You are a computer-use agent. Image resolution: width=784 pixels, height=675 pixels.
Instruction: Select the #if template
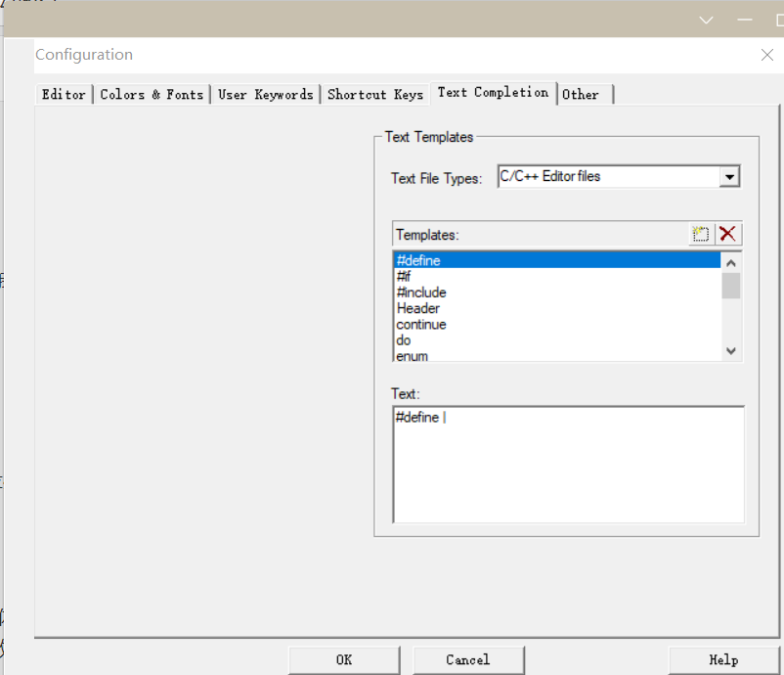[557, 276]
